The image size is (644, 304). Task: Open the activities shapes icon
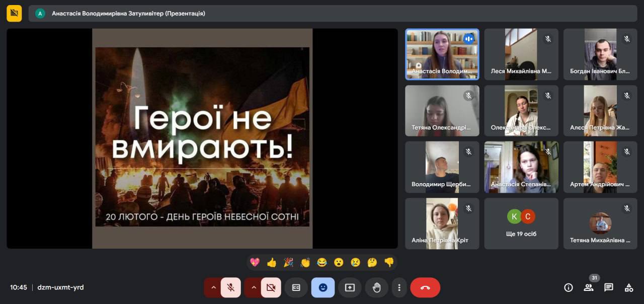pos(629,287)
